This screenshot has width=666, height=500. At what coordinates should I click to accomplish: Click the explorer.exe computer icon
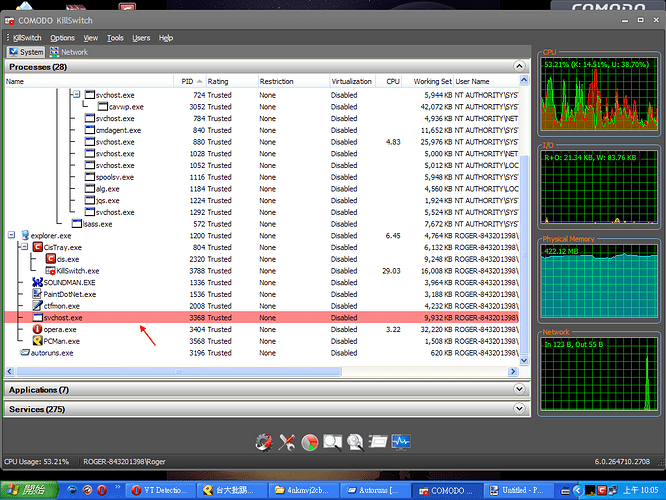pos(25,235)
